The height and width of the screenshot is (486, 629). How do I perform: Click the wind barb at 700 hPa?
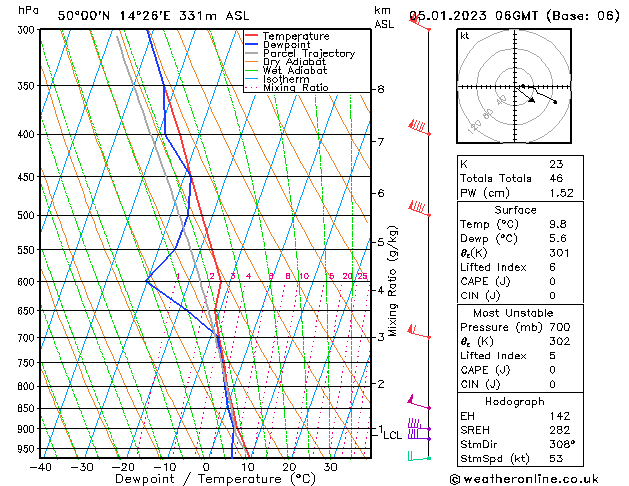coord(419,332)
